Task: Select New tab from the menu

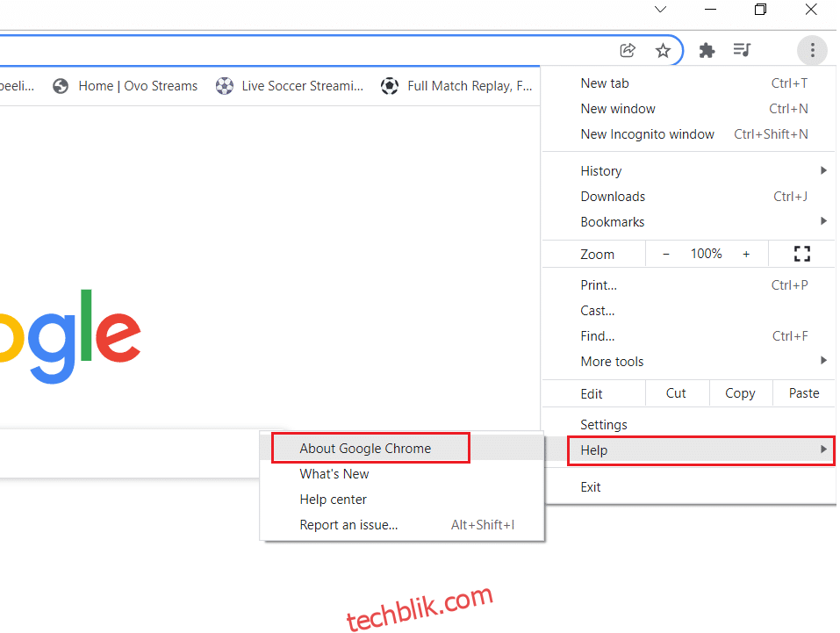Action: tap(688, 83)
